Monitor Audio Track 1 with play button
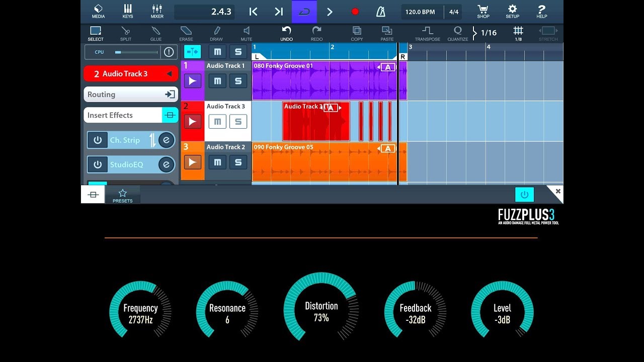 [x=192, y=81]
